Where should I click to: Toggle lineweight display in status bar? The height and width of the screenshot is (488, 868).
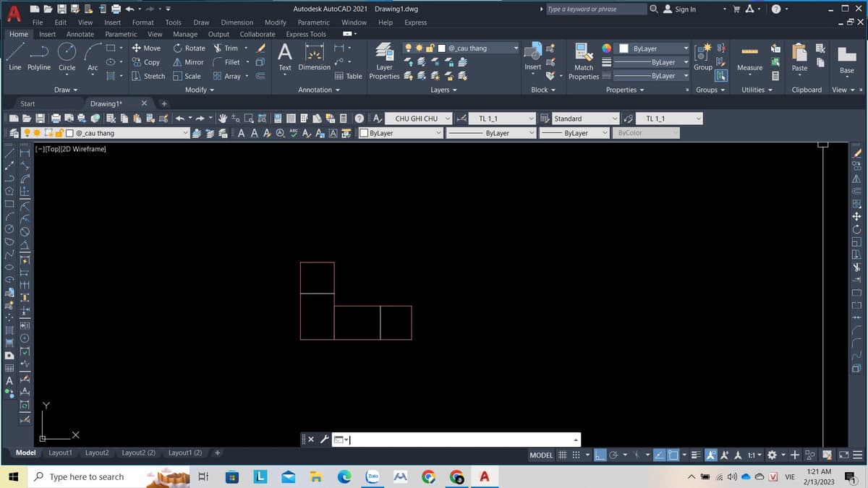coord(696,455)
